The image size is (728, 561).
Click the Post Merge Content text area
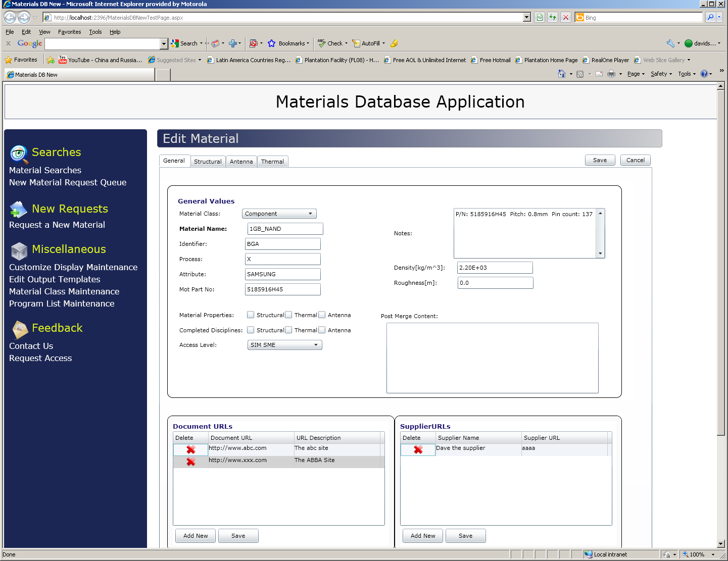pyautogui.click(x=493, y=358)
